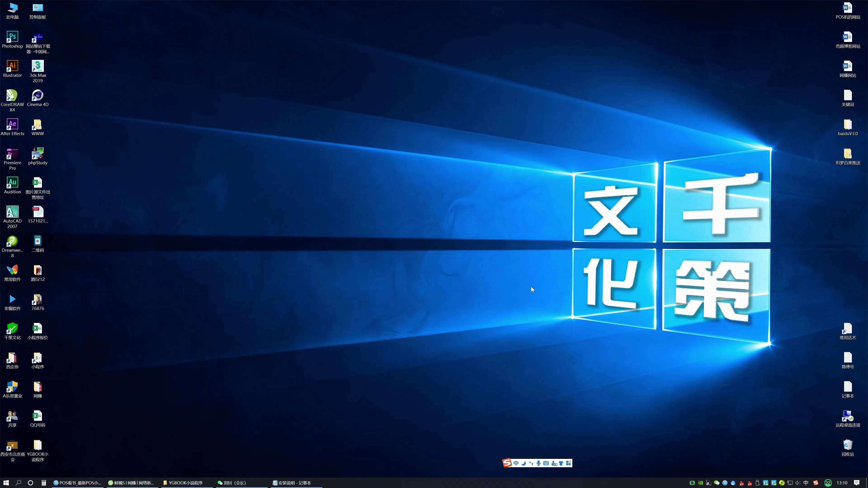Image resolution: width=868 pixels, height=488 pixels.
Task: Select the baiduV3.0 folder
Action: coord(847,125)
